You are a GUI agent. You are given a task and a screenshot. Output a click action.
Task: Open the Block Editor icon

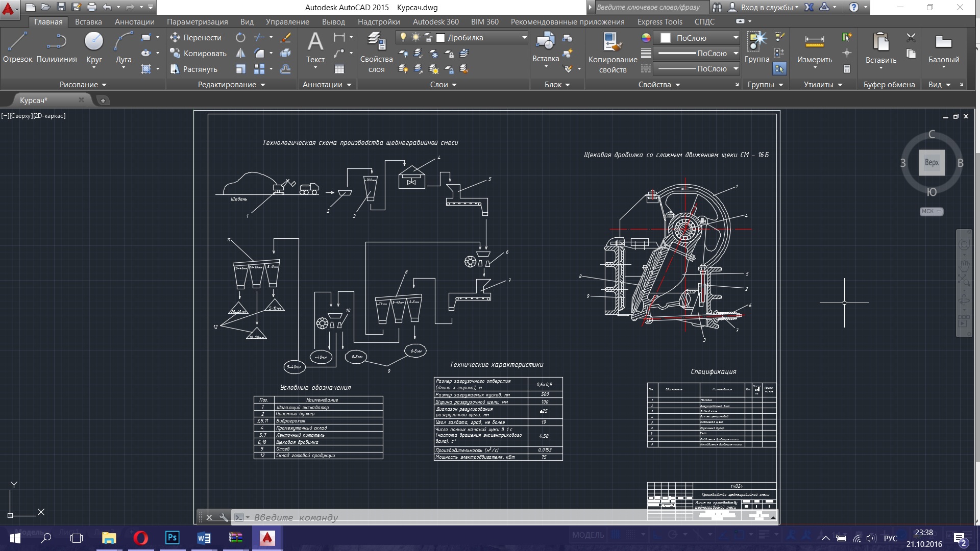tap(567, 53)
